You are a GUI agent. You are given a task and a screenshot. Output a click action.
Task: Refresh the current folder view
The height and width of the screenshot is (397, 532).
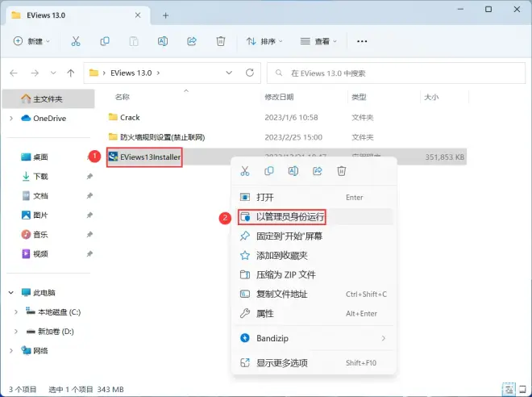click(x=250, y=73)
